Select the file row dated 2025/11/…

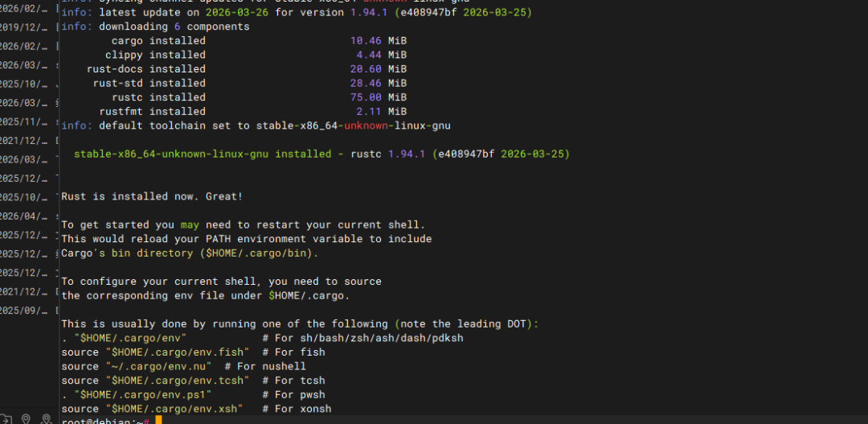(30, 121)
